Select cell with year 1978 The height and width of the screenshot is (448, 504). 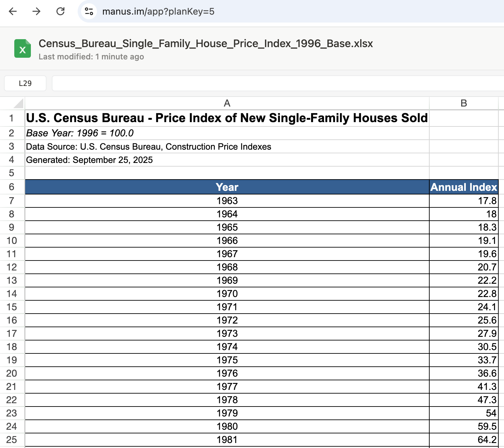tap(227, 400)
